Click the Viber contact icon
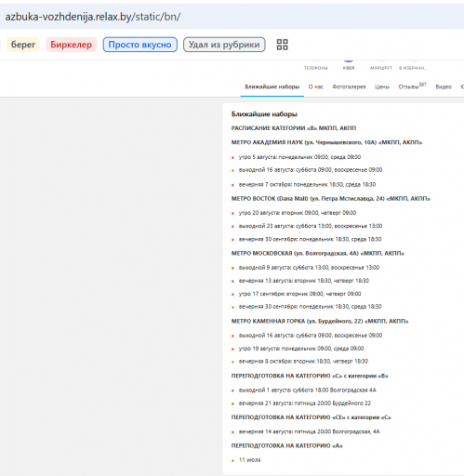Image resolution: width=464 pixels, height=476 pixels. [x=349, y=64]
